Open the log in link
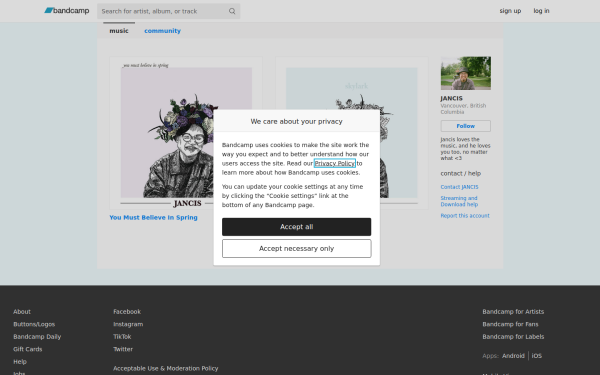 541,11
